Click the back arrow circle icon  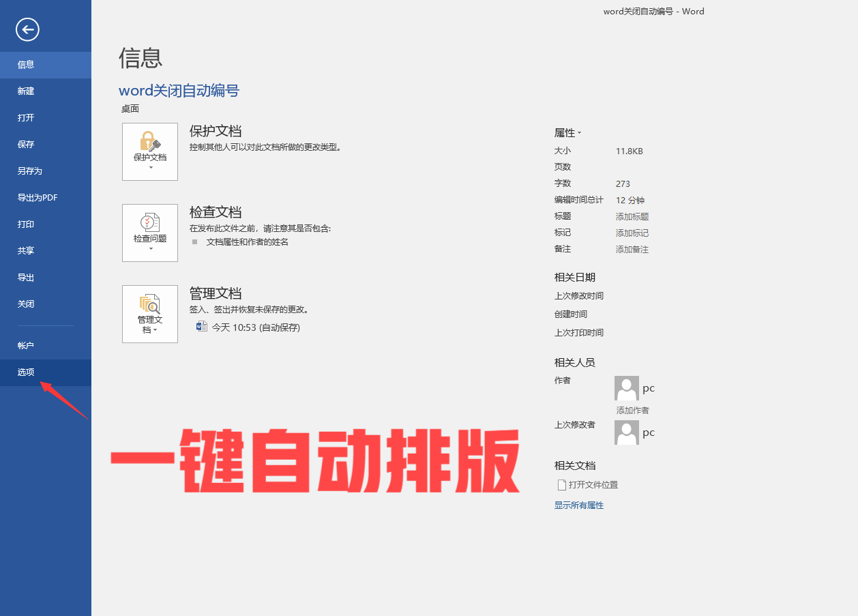28,29
